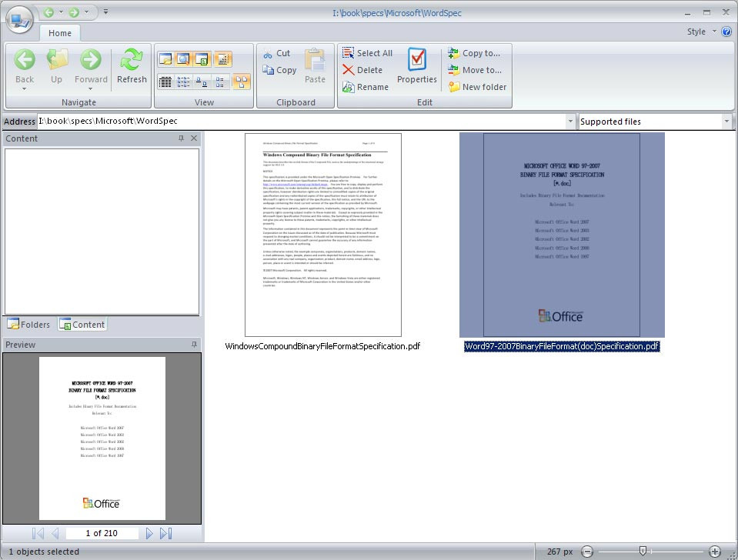Pin the Content panel

pyautogui.click(x=181, y=138)
